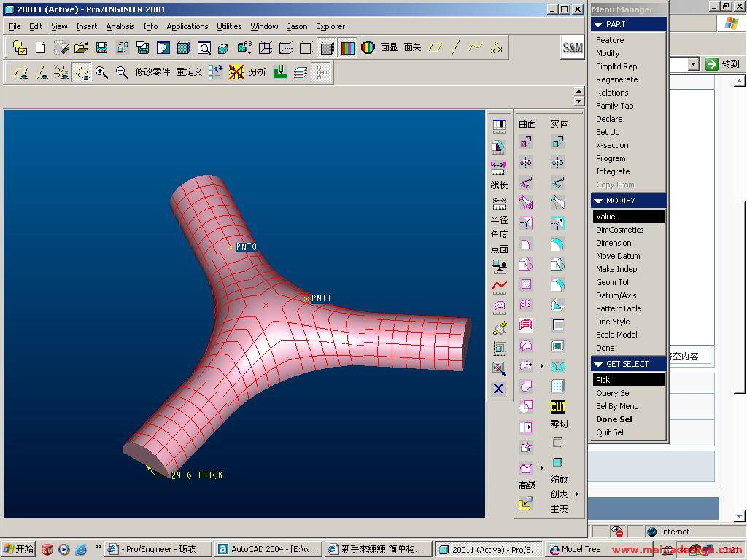Open the address dropdown beside 转到
This screenshot has height=560, width=747.
click(x=694, y=64)
